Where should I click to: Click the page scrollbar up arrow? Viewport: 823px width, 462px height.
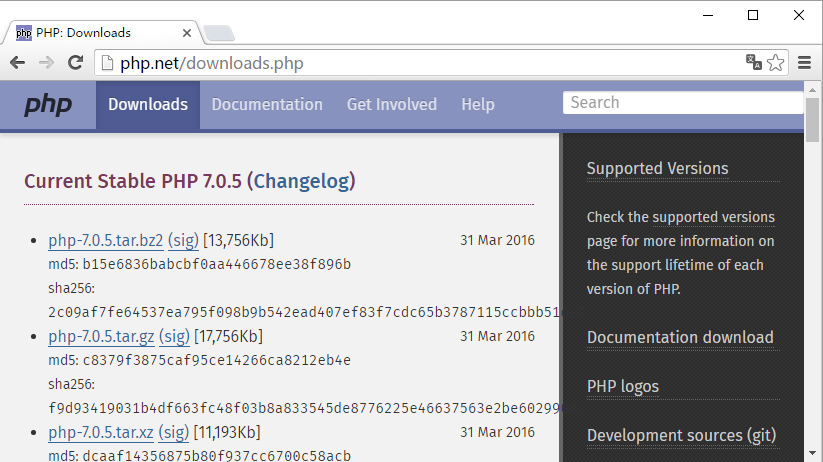813,89
